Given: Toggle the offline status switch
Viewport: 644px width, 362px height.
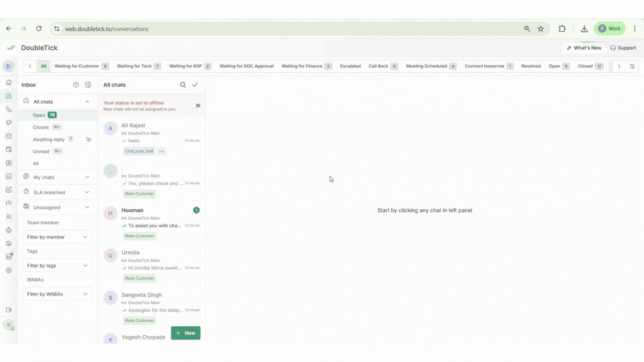Looking at the screenshot, I should (196, 106).
